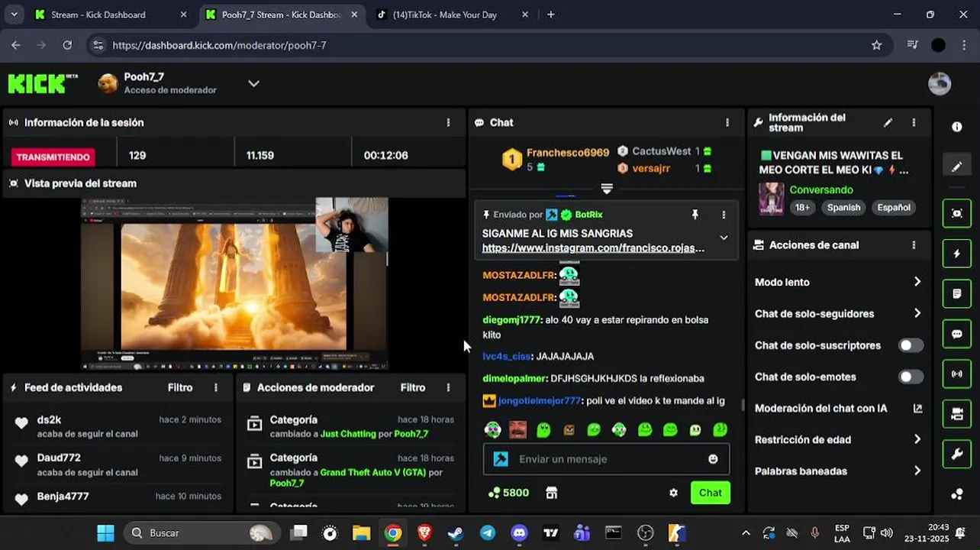This screenshot has width=980, height=550.
Task: Open the Filtro in Feed de actividades
Action: pos(180,388)
